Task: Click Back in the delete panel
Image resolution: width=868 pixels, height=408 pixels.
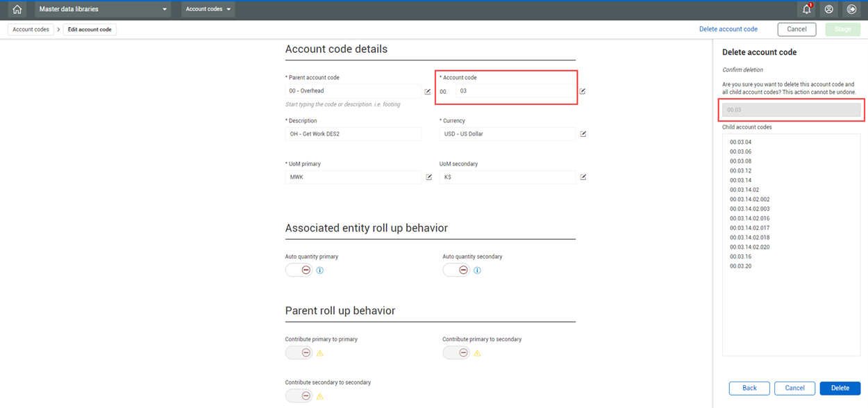Action: click(749, 388)
